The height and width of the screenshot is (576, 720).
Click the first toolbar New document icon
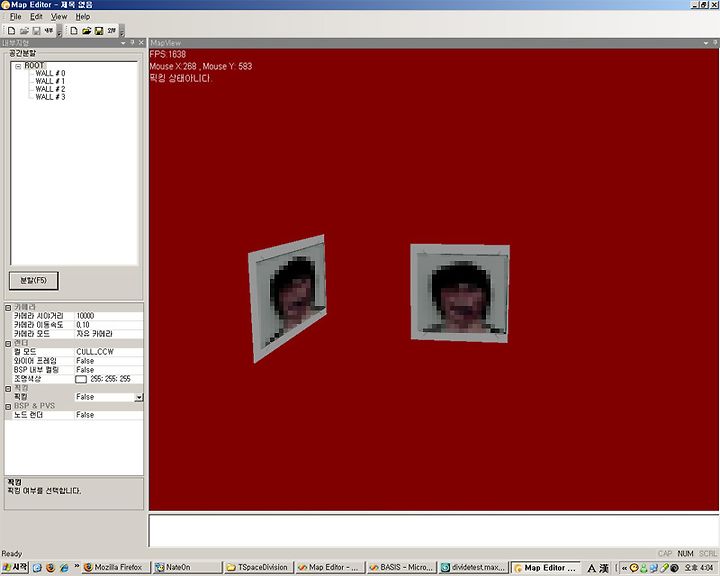pos(11,31)
